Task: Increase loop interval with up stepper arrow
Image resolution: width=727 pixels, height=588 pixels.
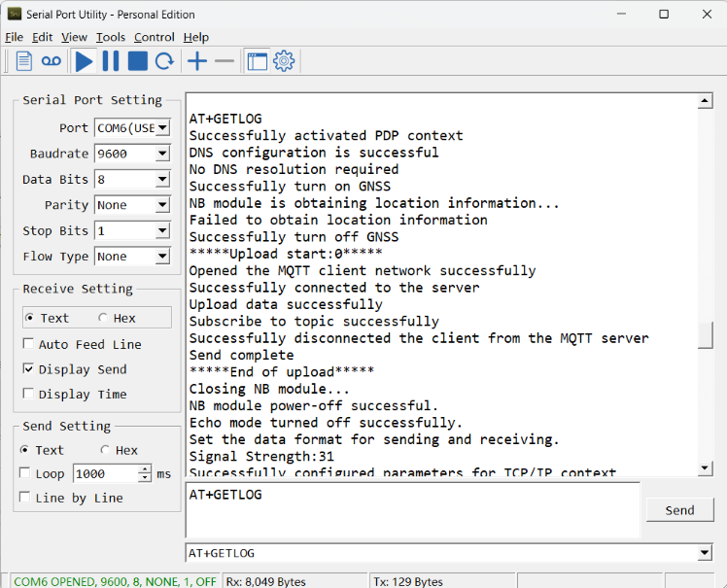Action: tap(145, 469)
